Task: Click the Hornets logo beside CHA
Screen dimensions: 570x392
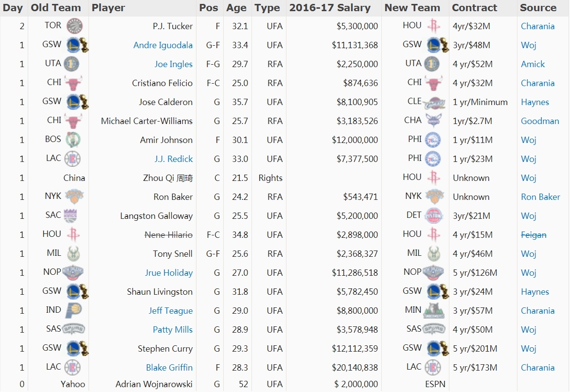Action: pyautogui.click(x=434, y=121)
